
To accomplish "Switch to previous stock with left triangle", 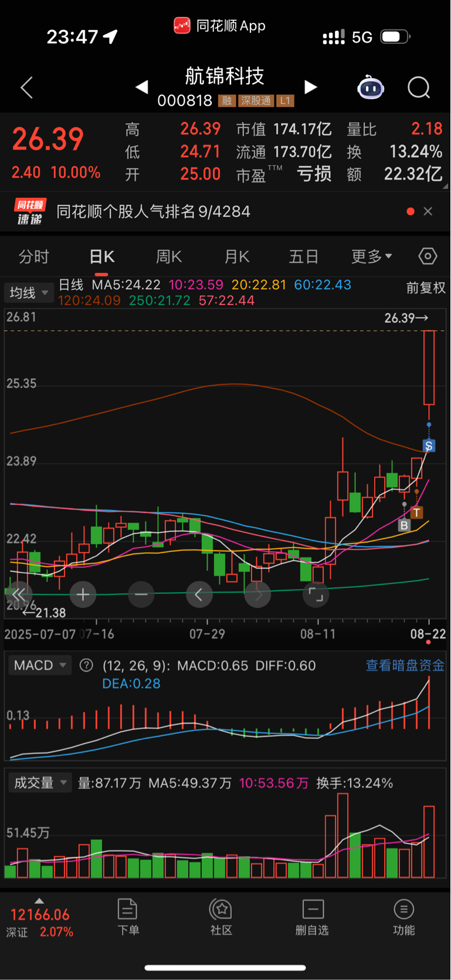I will tap(141, 87).
